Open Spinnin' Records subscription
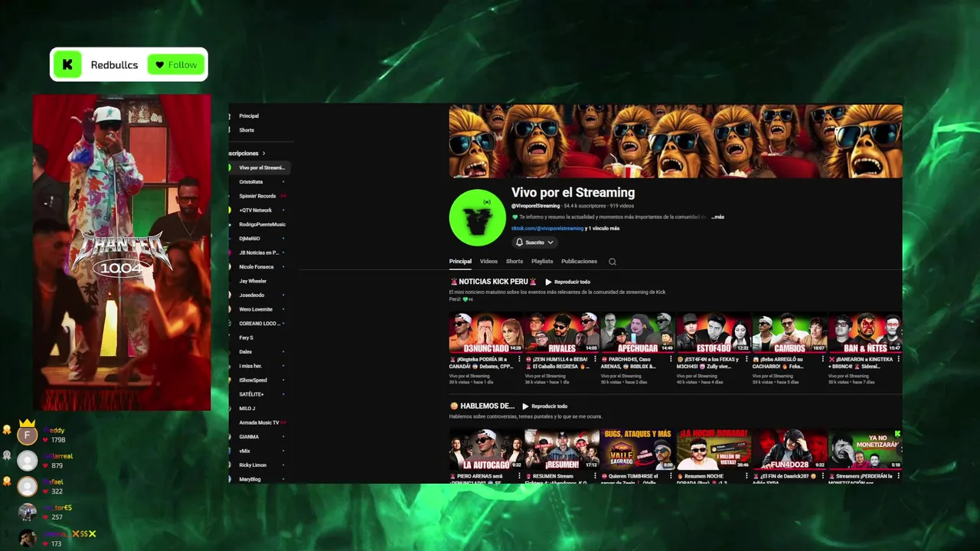 point(259,196)
